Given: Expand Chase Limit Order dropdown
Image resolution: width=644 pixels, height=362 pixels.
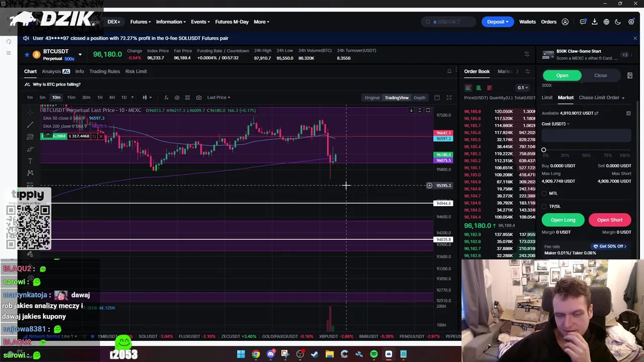Looking at the screenshot, I should 601,98.
